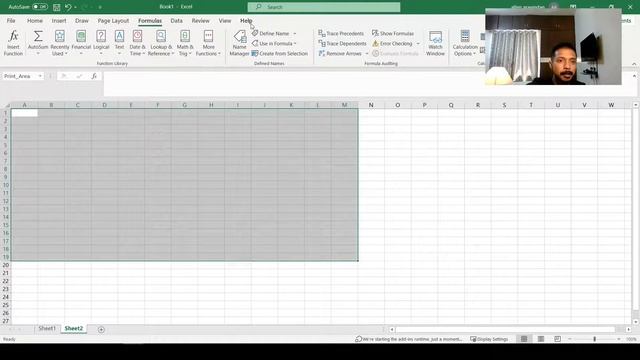Viewport: 640px width, 360px height.
Task: Click the Name Box showing Print_Area
Action: 20,76
